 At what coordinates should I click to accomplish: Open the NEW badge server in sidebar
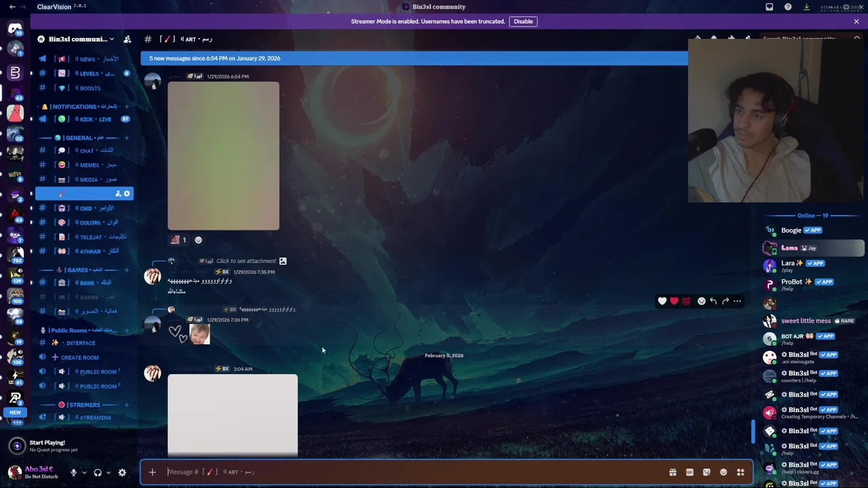[x=15, y=412]
